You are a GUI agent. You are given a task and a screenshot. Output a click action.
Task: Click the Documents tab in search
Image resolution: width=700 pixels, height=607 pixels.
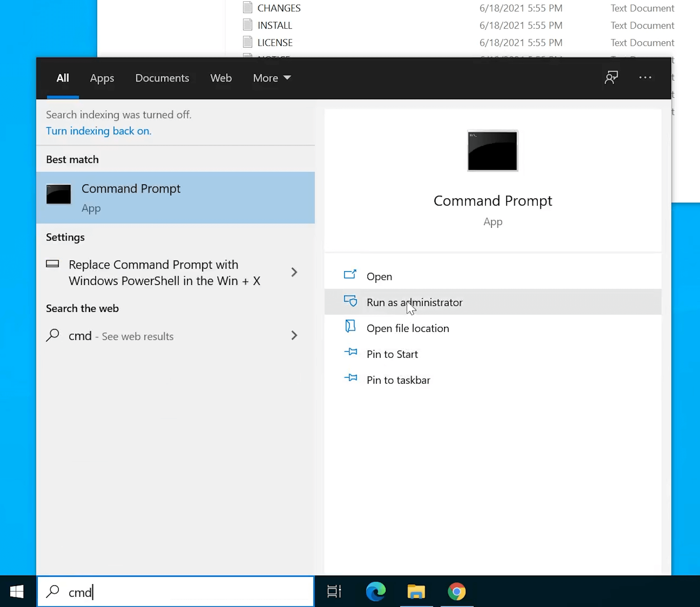click(x=162, y=78)
